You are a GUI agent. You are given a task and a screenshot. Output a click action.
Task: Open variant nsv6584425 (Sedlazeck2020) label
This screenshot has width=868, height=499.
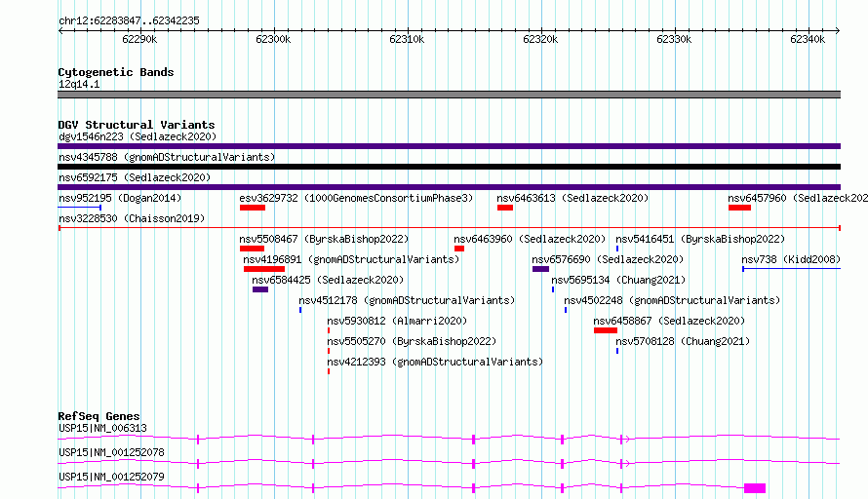(328, 280)
